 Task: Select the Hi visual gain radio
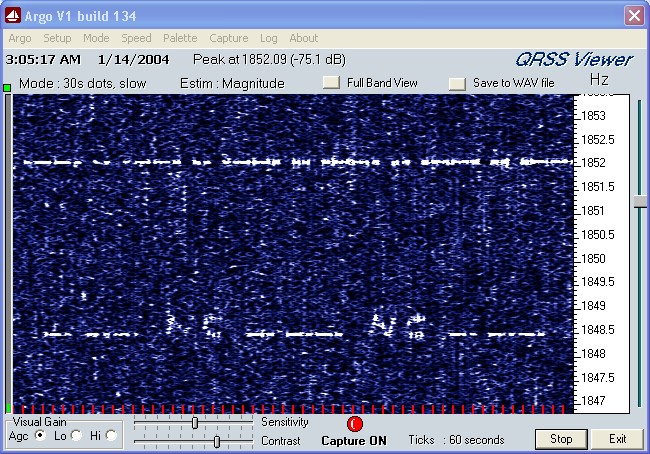pos(111,435)
